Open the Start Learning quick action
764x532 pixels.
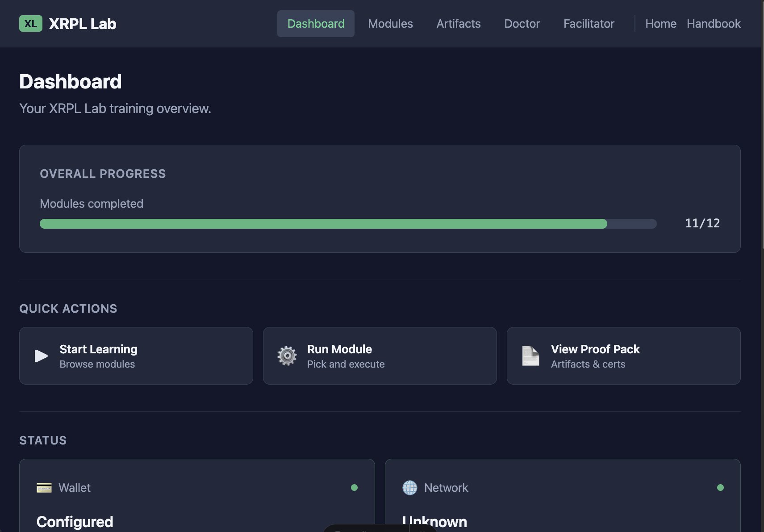click(136, 356)
